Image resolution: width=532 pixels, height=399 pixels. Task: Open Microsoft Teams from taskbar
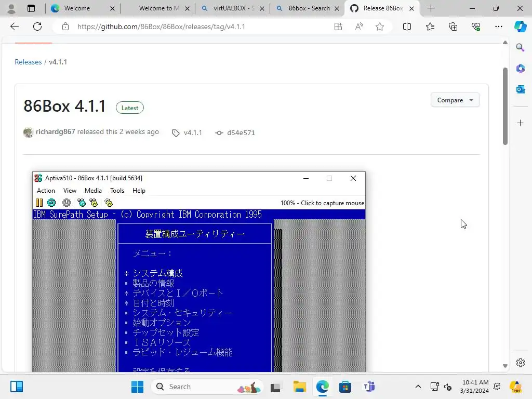pos(369,387)
